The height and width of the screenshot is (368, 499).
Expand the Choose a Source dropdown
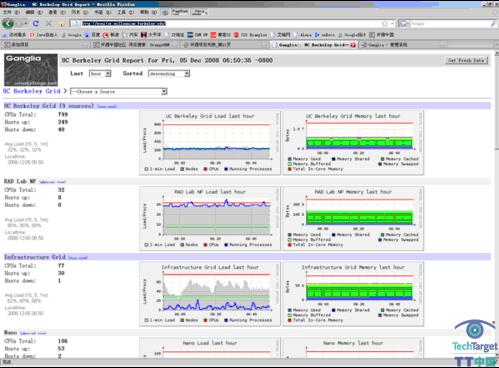coord(118,91)
